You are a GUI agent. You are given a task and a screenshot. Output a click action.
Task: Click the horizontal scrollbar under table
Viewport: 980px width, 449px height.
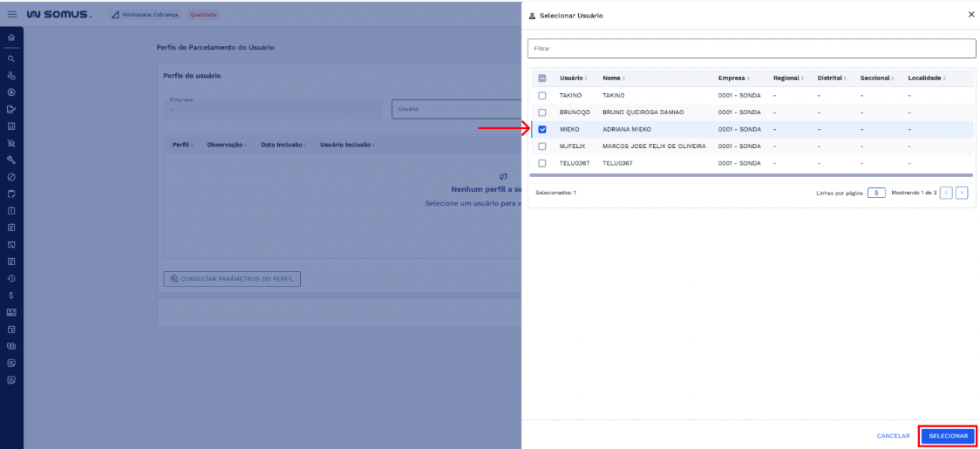click(x=752, y=175)
